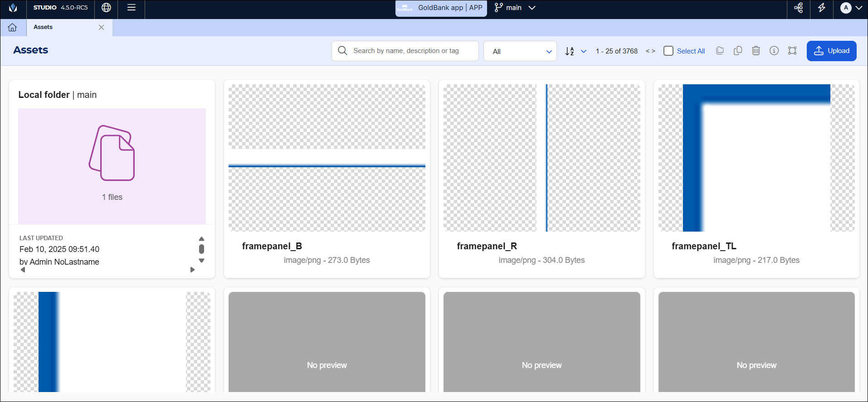The image size is (868, 402).
Task: Click the trash delete icon
Action: (756, 51)
